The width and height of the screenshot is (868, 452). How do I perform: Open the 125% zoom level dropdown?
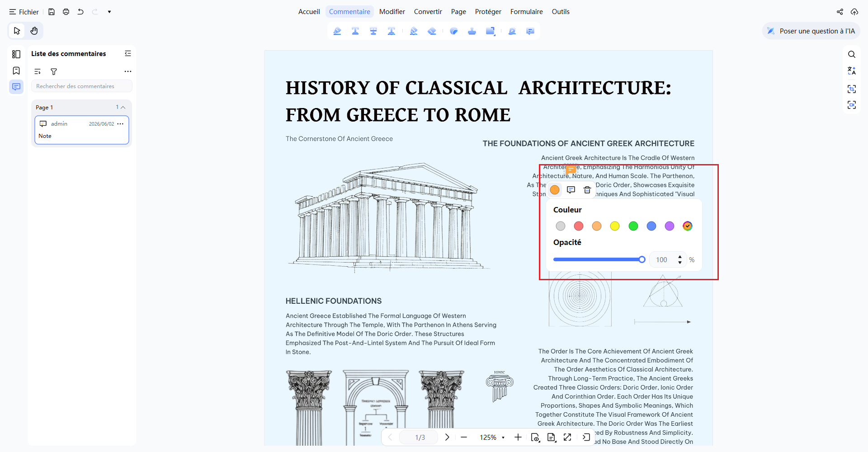point(492,437)
